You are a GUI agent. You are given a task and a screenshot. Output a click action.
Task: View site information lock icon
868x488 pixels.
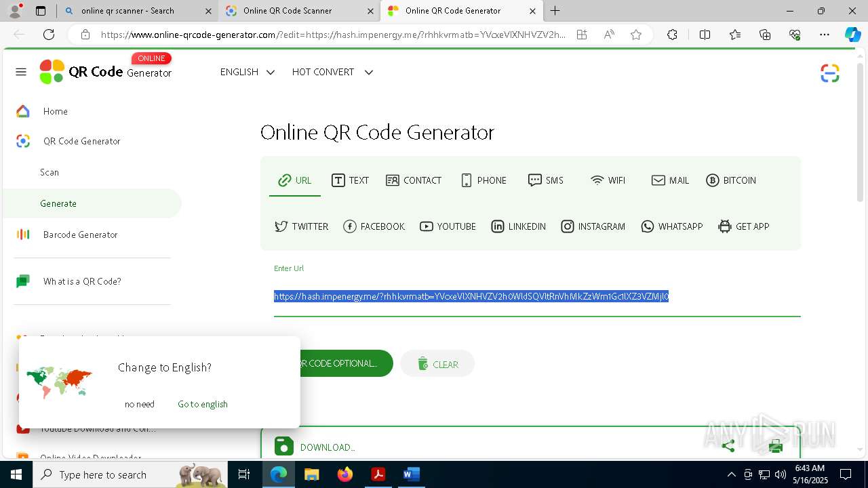point(85,35)
